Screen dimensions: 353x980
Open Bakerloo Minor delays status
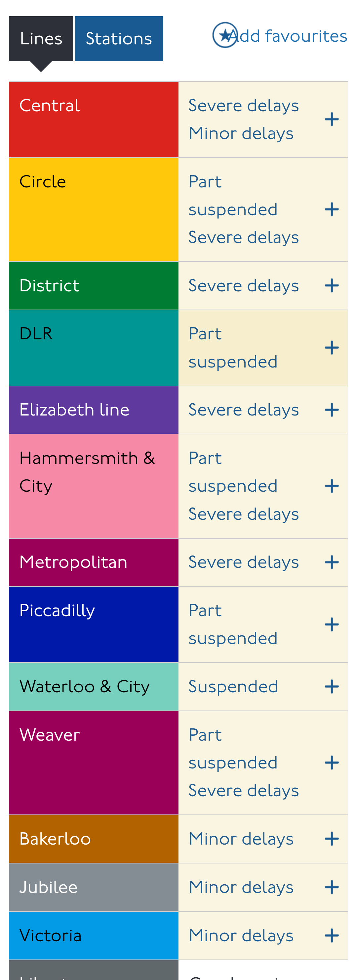click(x=241, y=839)
